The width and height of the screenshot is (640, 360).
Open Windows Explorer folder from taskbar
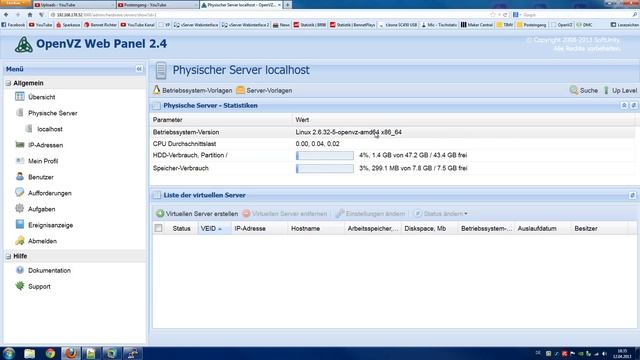click(x=29, y=353)
